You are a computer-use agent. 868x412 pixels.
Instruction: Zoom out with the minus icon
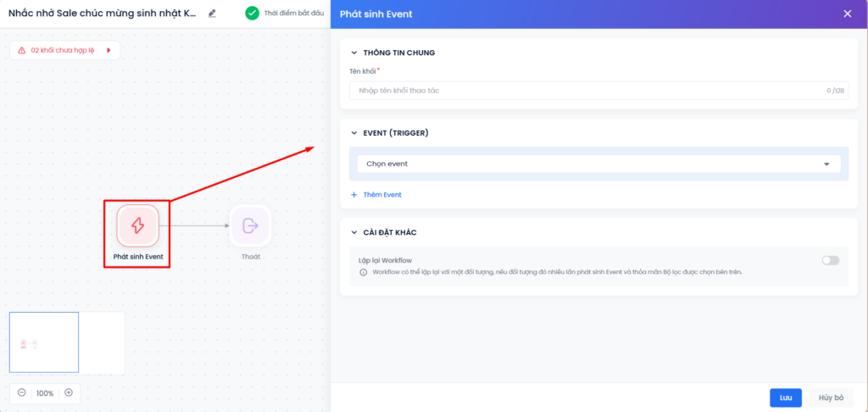21,393
